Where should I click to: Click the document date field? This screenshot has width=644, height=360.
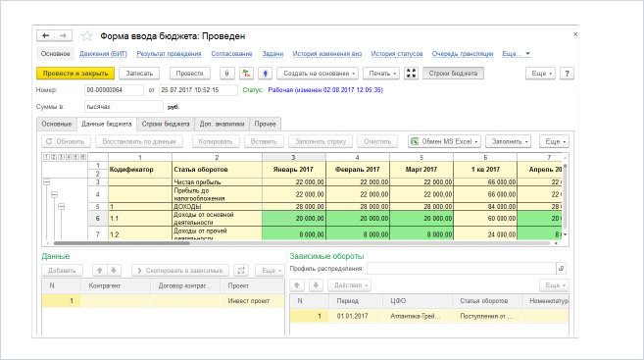click(198, 90)
